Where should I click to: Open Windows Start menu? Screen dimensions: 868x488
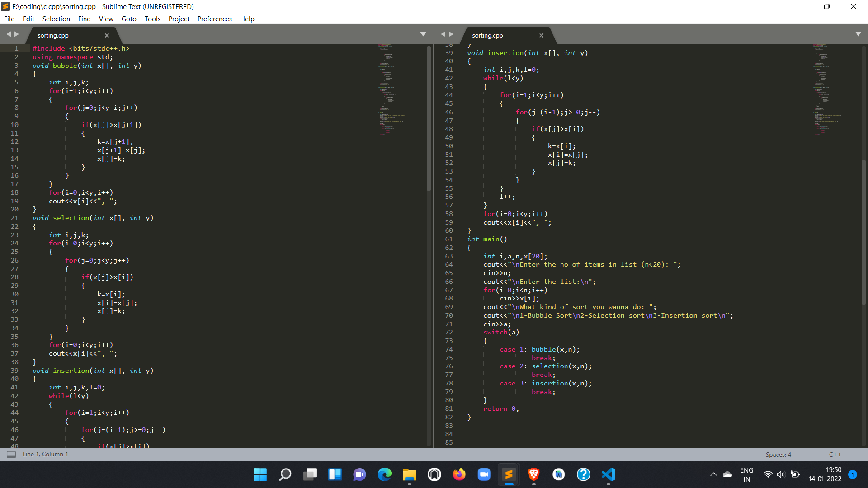pos(260,474)
